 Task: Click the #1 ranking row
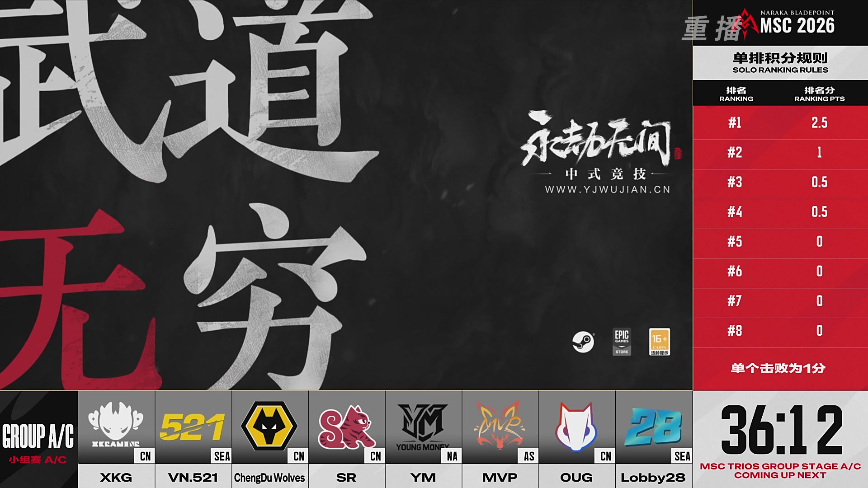coord(780,122)
